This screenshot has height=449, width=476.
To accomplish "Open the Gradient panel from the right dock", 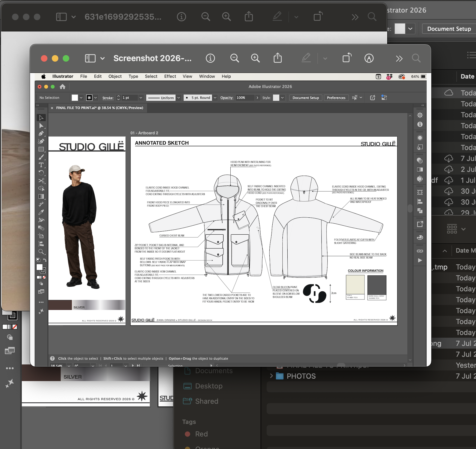I will [x=420, y=170].
